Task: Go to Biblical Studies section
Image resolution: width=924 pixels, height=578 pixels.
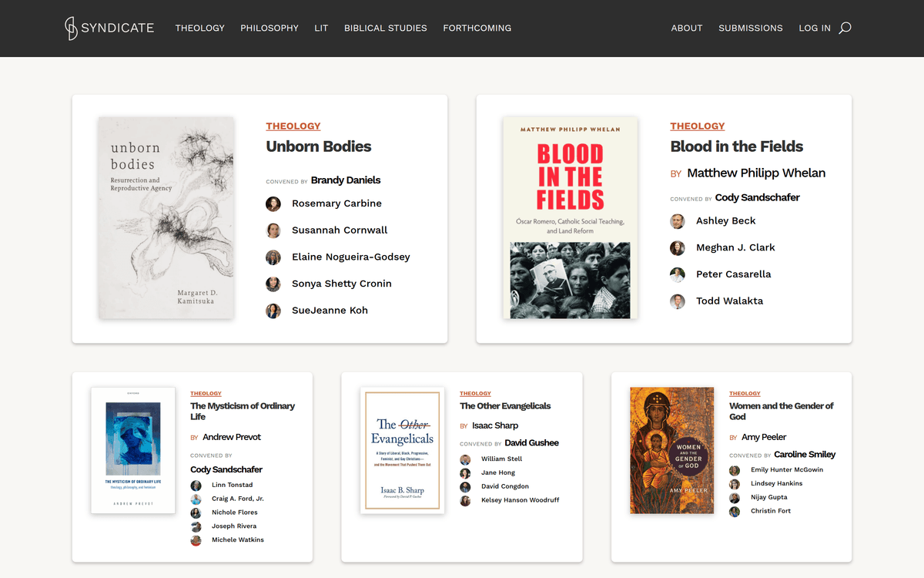Action: click(385, 28)
